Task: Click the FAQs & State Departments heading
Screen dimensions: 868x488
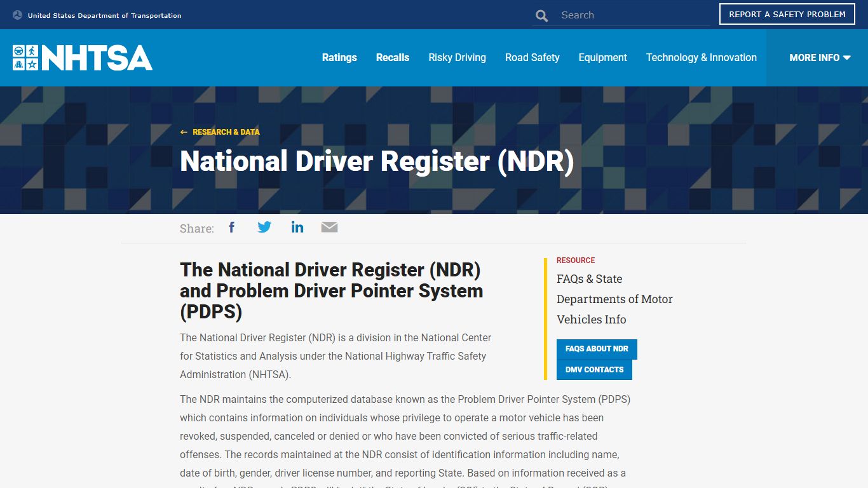Action: coord(614,299)
